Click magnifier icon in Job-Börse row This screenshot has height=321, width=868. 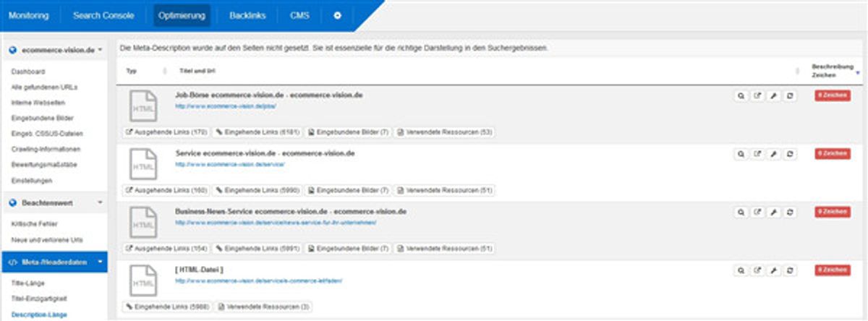pos(741,95)
